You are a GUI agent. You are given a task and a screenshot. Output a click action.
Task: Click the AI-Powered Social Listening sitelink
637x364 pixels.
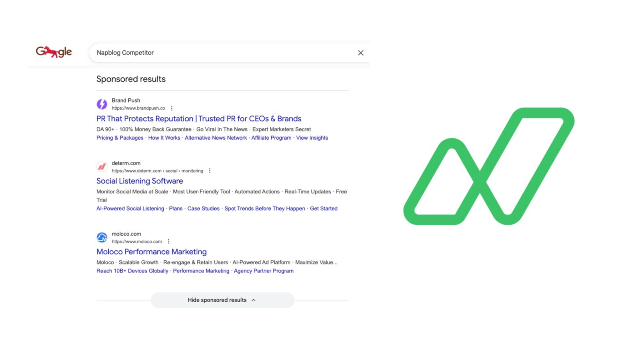pos(130,208)
